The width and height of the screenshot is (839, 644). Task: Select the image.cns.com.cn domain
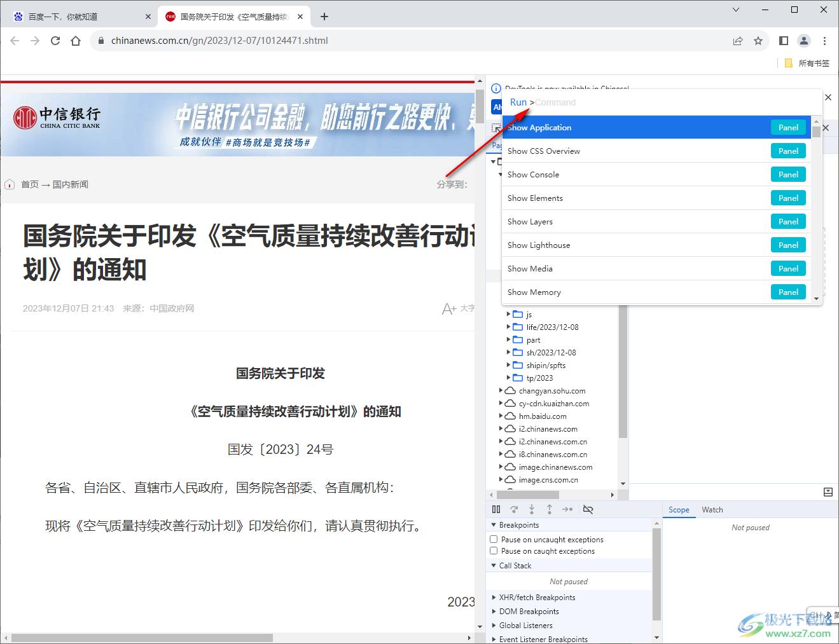[x=548, y=479]
